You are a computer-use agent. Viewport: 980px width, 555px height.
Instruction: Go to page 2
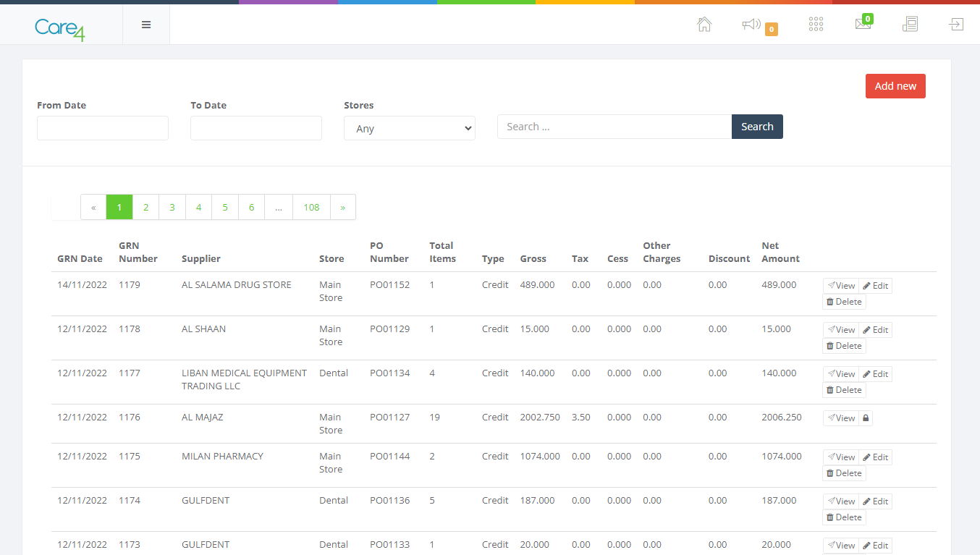[145, 207]
